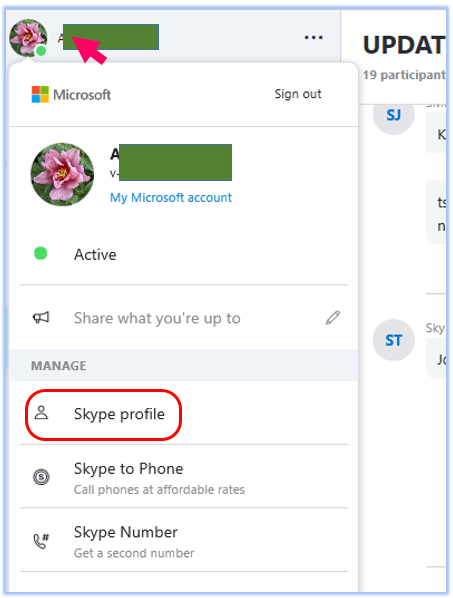The height and width of the screenshot is (598, 453).
Task: Click the phone hash Skype Number icon
Action: click(x=41, y=540)
